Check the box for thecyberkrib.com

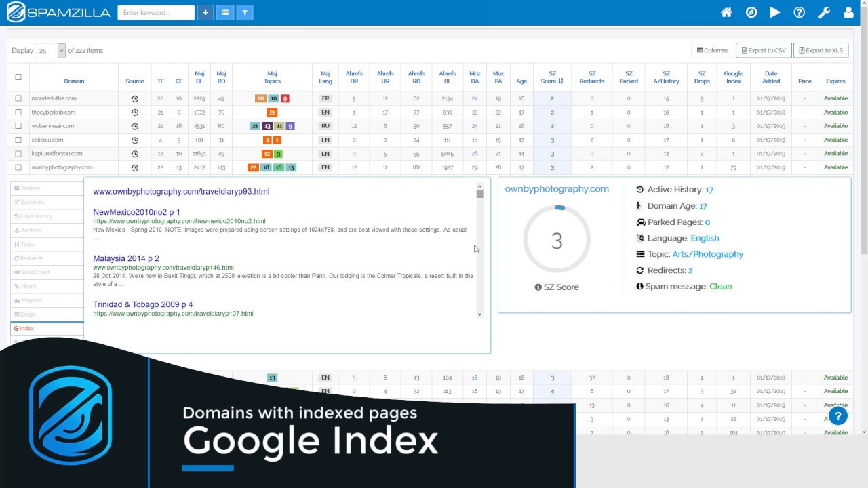coord(18,112)
